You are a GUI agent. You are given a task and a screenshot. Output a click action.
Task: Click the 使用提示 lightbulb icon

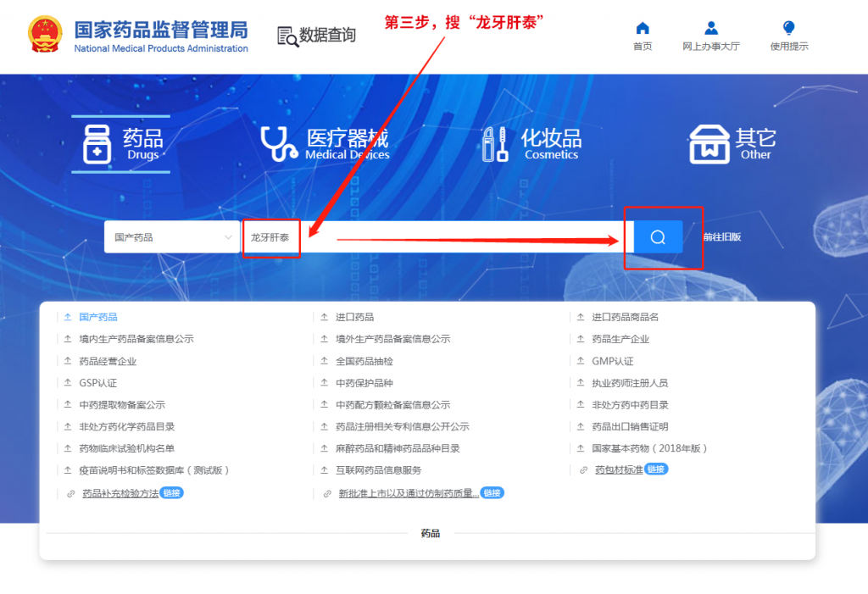pyautogui.click(x=789, y=28)
